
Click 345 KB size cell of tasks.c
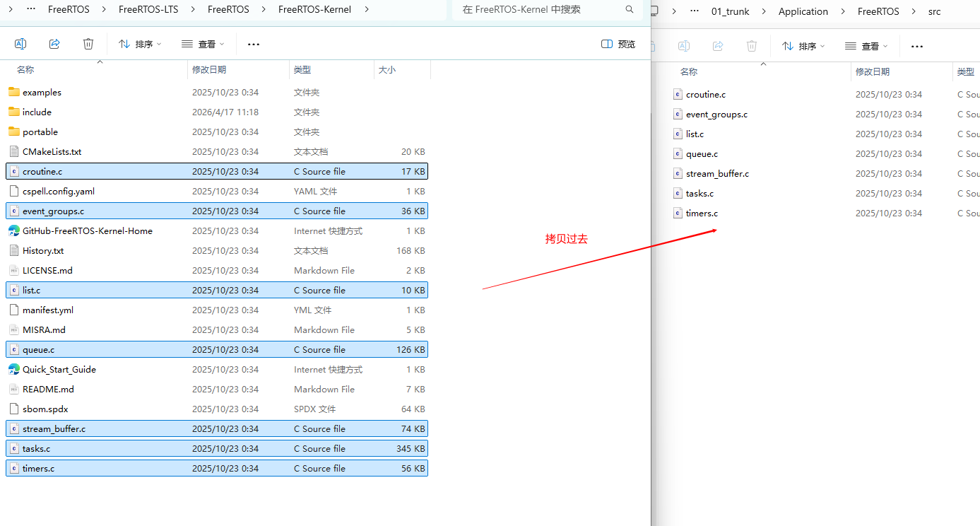(x=411, y=448)
